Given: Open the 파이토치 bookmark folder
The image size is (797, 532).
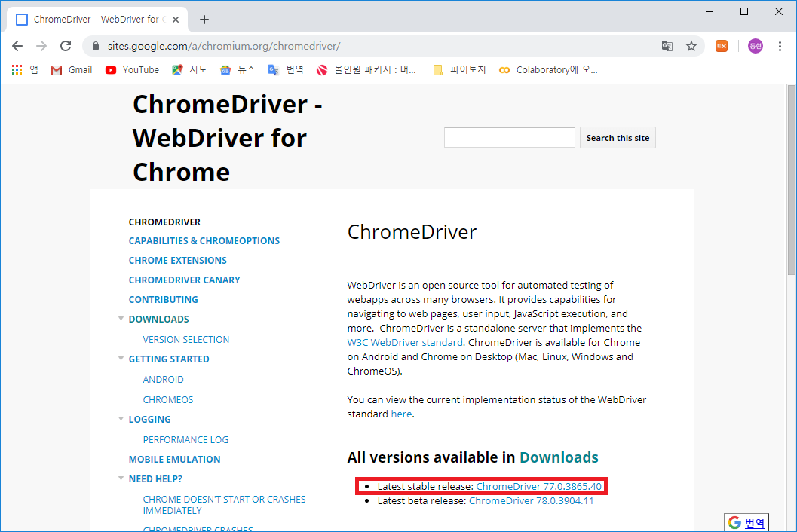Looking at the screenshot, I should [459, 69].
